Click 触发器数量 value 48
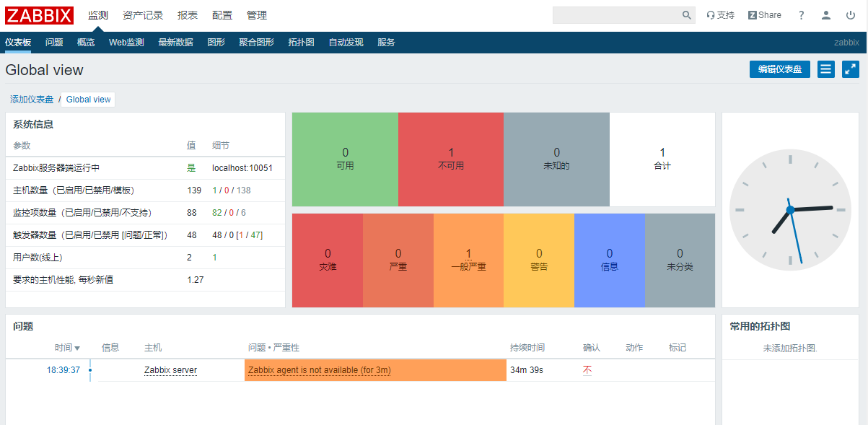 pyautogui.click(x=192, y=235)
